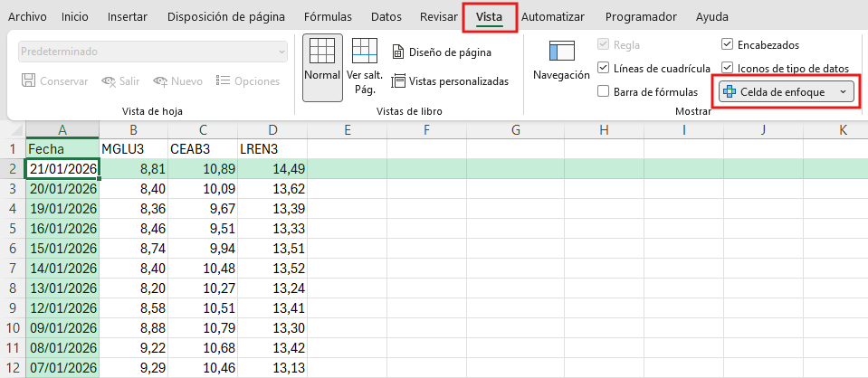Click the Fecha header cell

click(62, 149)
